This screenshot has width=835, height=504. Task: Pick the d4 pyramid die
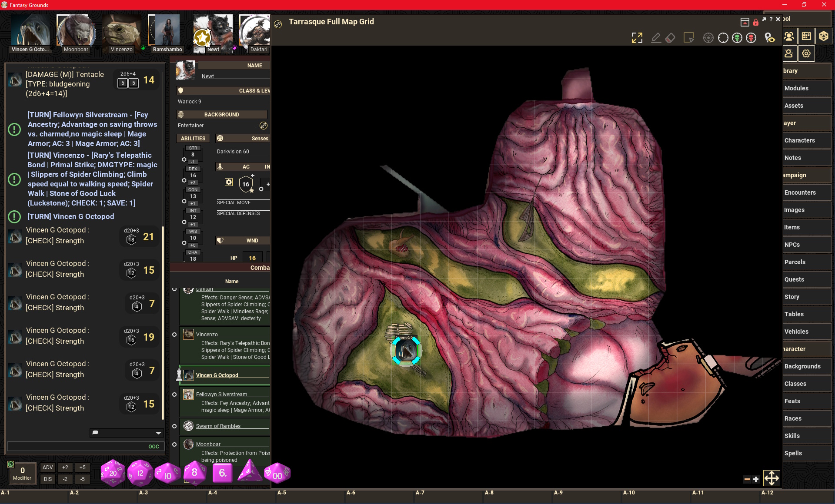[x=249, y=471]
